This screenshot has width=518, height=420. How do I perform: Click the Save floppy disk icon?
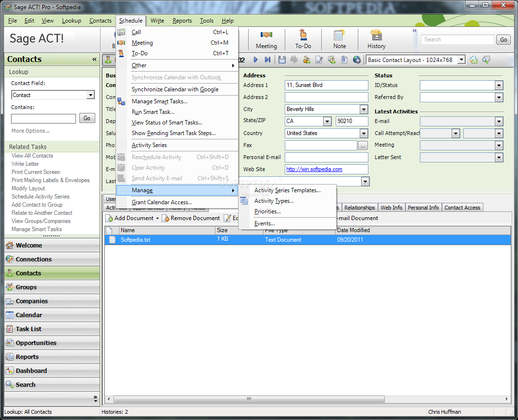(x=282, y=60)
